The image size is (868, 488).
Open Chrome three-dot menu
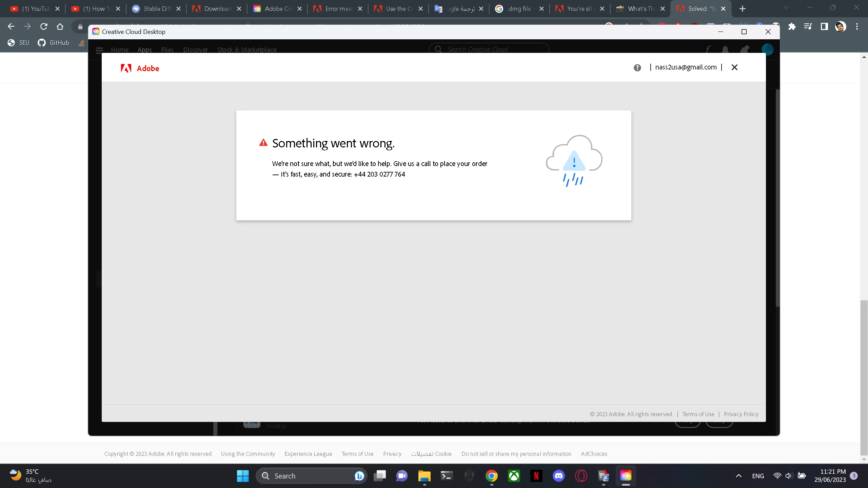[x=857, y=26]
